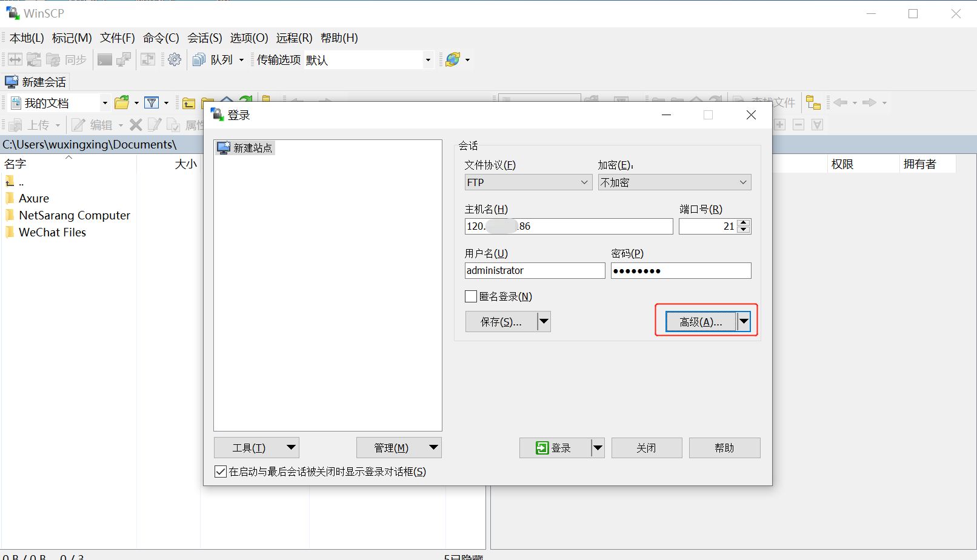Select the 新建站点 entry in the site list

coord(245,148)
